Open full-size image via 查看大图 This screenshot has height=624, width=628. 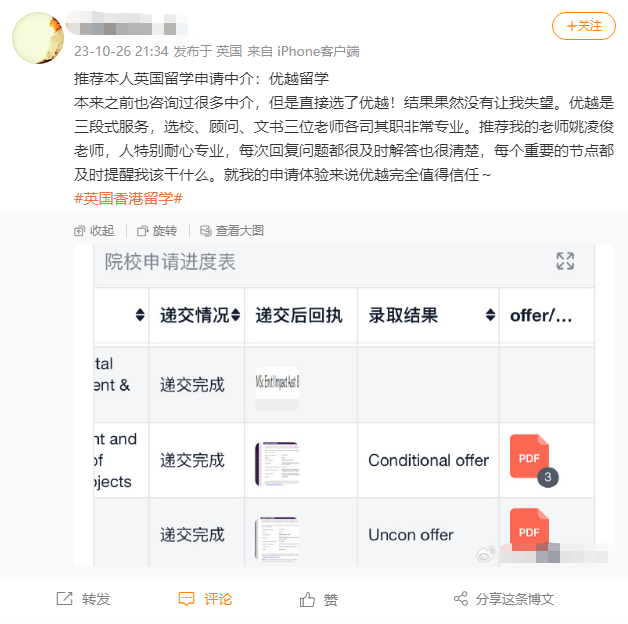(x=232, y=231)
